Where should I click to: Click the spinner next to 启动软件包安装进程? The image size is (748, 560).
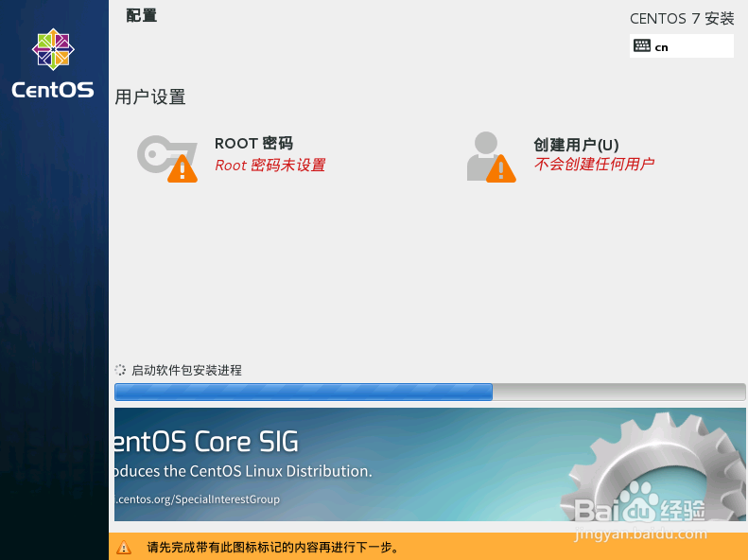click(120, 370)
